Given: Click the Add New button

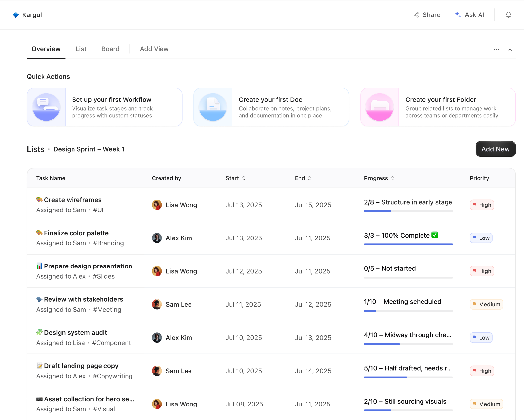Looking at the screenshot, I should (496, 149).
